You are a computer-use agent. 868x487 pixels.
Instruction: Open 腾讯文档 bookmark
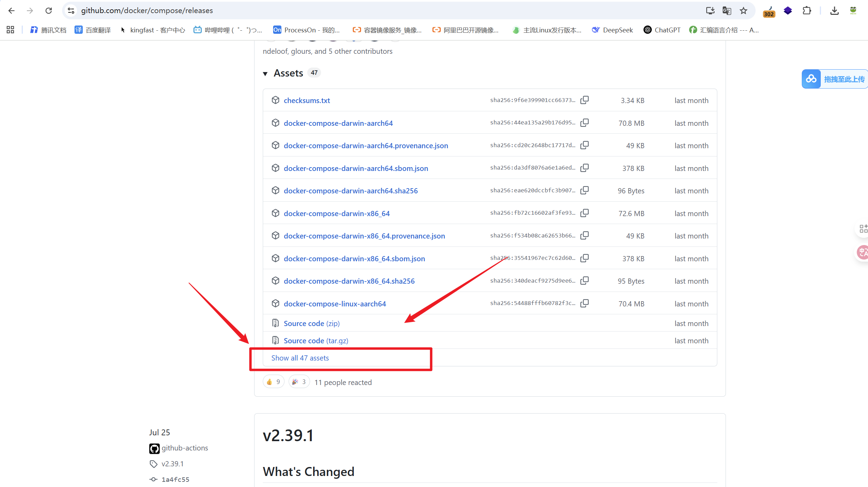(48, 30)
